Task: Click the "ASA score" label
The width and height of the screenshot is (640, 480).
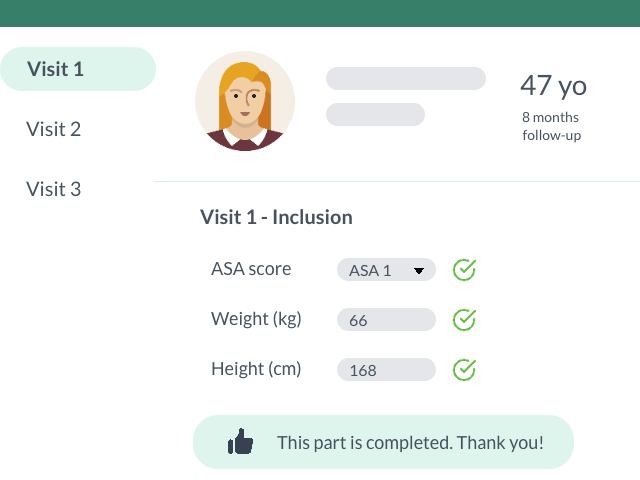Action: [x=251, y=269]
